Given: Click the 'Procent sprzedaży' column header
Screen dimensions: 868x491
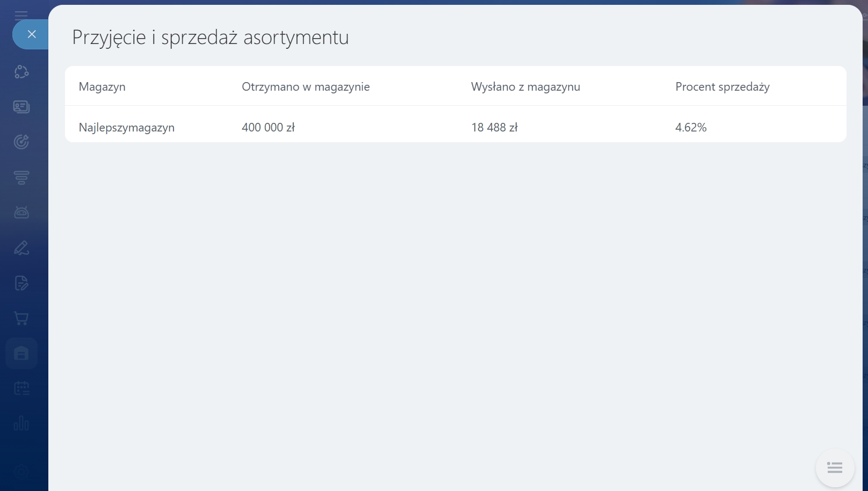Looking at the screenshot, I should [x=722, y=87].
